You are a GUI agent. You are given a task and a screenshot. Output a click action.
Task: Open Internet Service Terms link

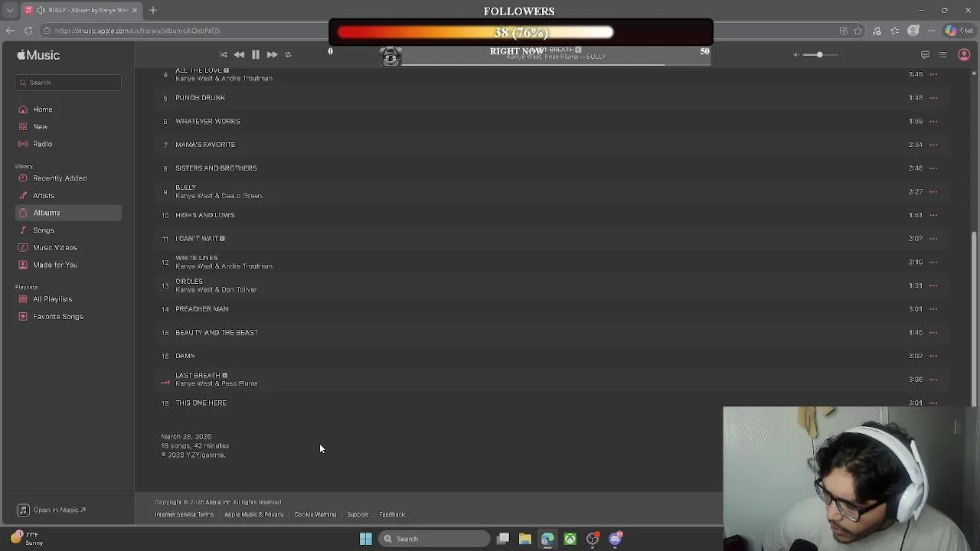pyautogui.click(x=184, y=514)
